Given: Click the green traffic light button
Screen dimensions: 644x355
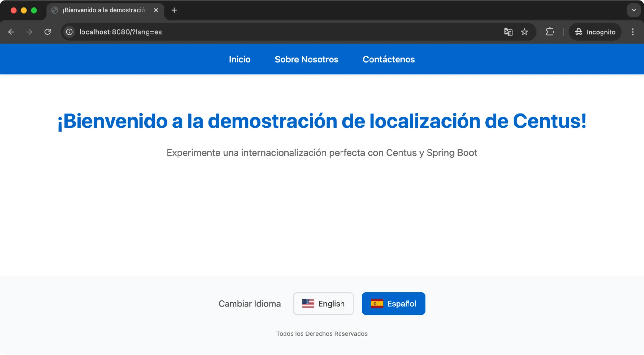Looking at the screenshot, I should (x=34, y=10).
